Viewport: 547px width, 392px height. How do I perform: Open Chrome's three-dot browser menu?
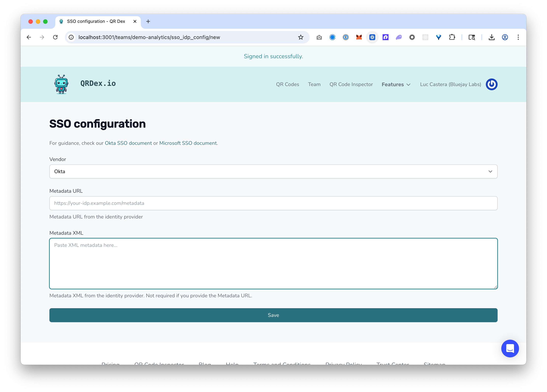click(518, 37)
